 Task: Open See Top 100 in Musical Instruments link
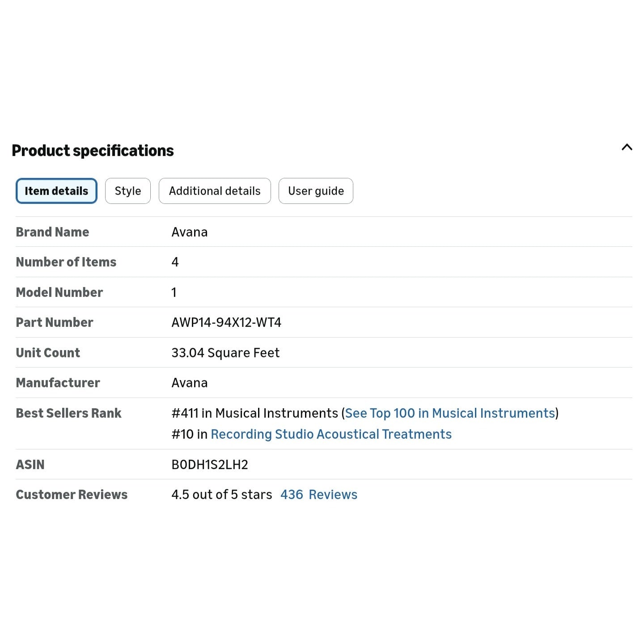[450, 413]
